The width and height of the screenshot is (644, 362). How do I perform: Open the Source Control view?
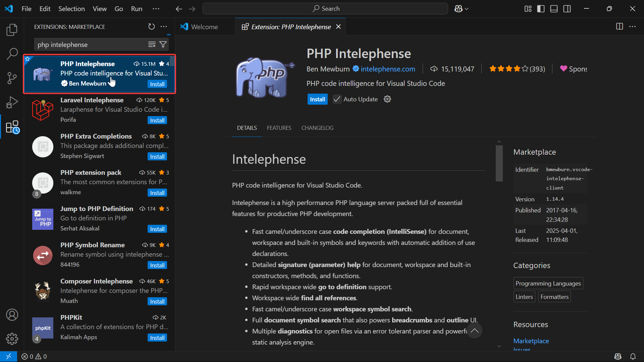coord(12,78)
